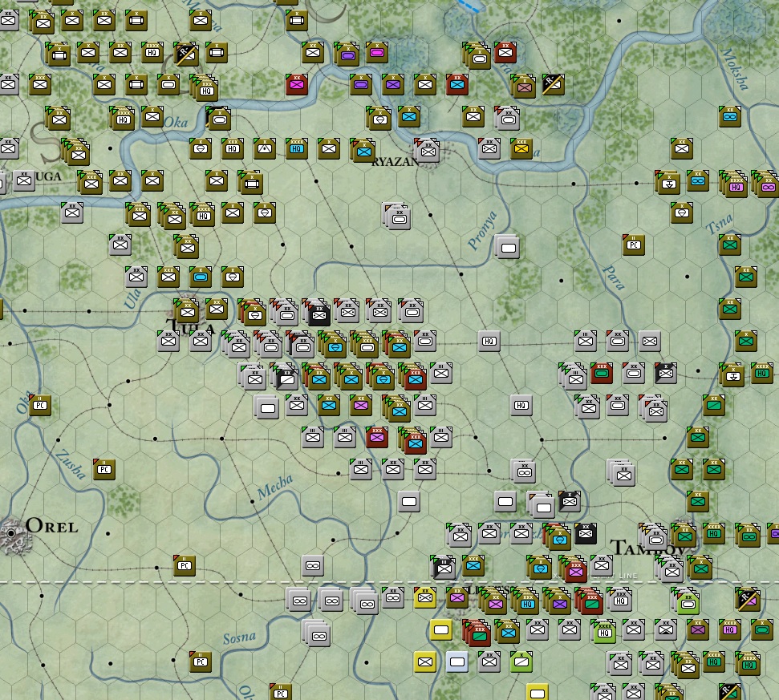Click the cyan cavalry XX counter near Moksha river
779x700 pixels.
coord(730,117)
